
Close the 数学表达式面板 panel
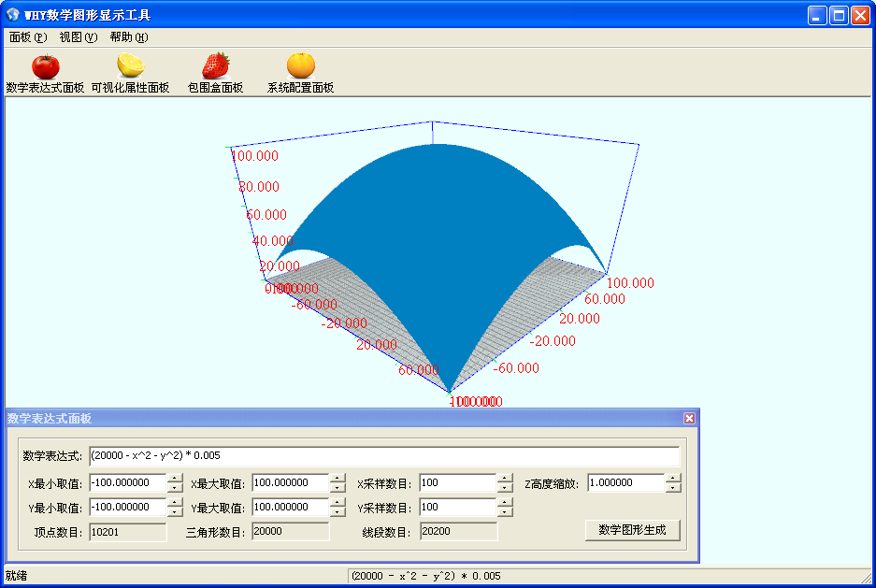689,418
